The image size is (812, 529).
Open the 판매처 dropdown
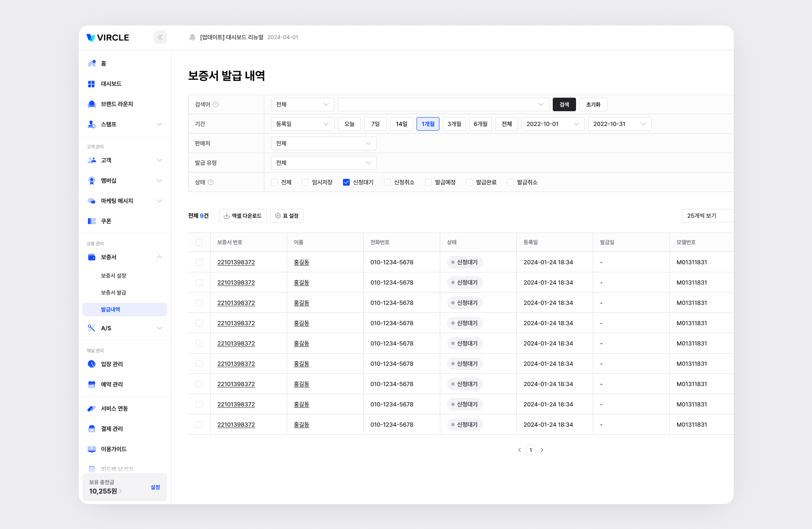click(x=324, y=143)
